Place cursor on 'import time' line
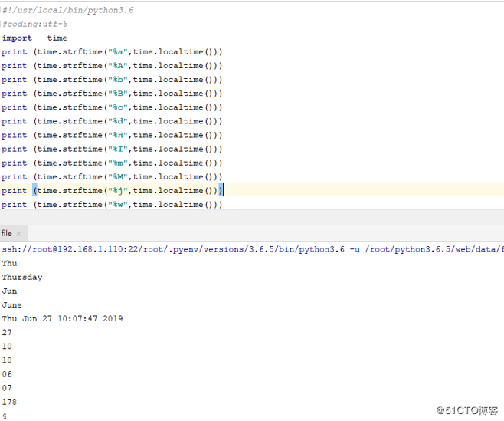The height and width of the screenshot is (421, 504). pos(34,38)
